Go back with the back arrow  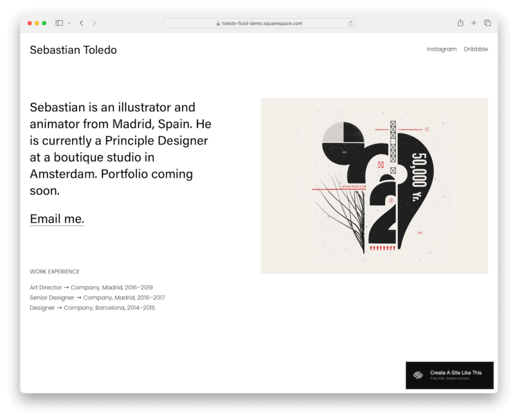pyautogui.click(x=81, y=23)
